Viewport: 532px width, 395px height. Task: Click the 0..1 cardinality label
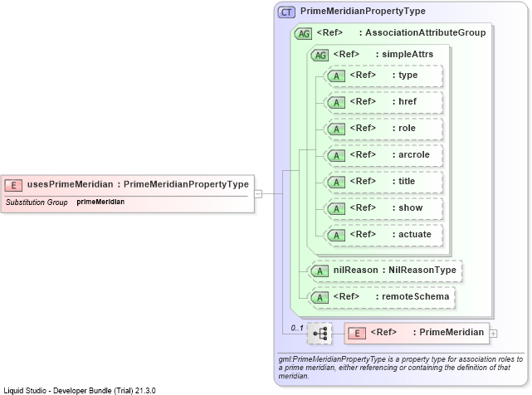pyautogui.click(x=297, y=328)
